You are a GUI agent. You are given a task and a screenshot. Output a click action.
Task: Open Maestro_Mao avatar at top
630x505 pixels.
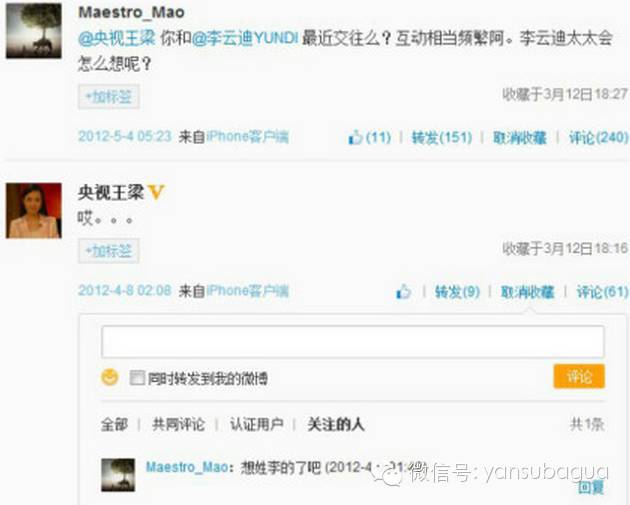tap(34, 31)
